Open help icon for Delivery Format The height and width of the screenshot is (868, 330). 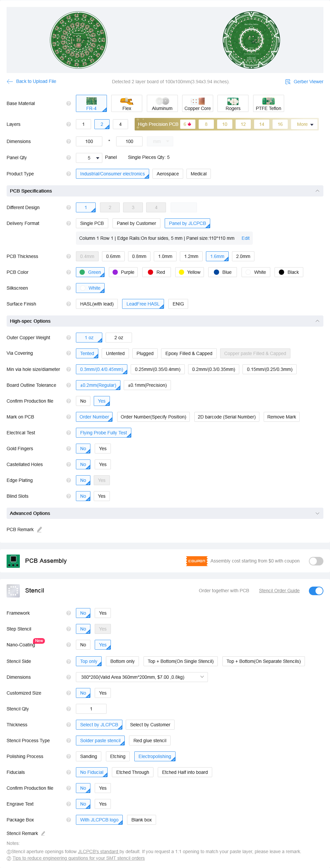click(x=69, y=223)
